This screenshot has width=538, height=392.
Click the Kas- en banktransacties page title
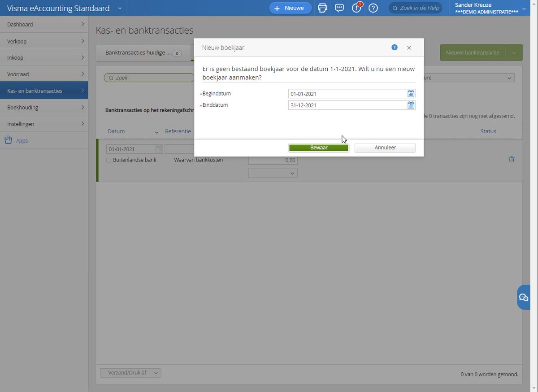pos(145,30)
